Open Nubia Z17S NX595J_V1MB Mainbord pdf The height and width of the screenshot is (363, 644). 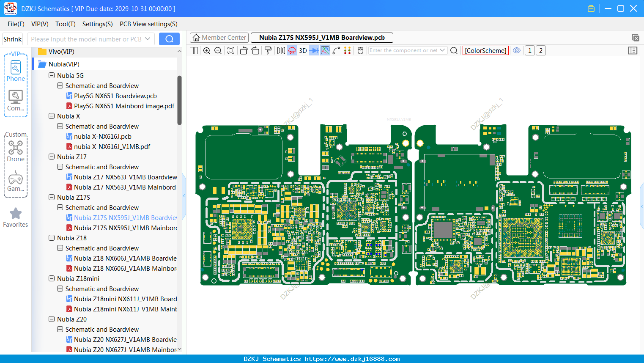121,228
